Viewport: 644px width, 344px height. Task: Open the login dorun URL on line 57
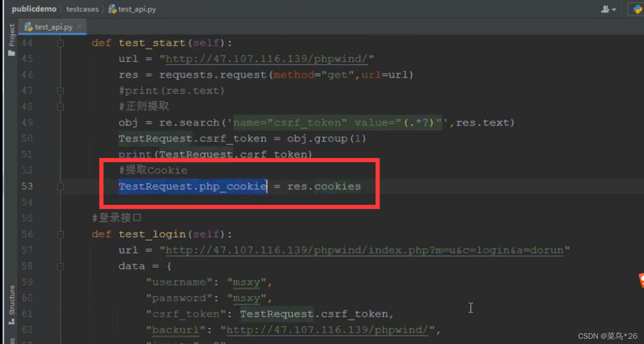[x=364, y=250]
